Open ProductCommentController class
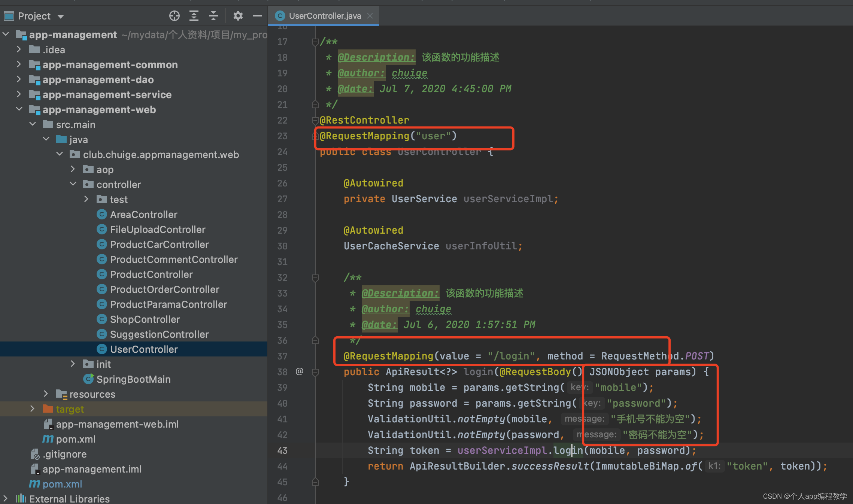Viewport: 853px width, 504px height. 174,259
